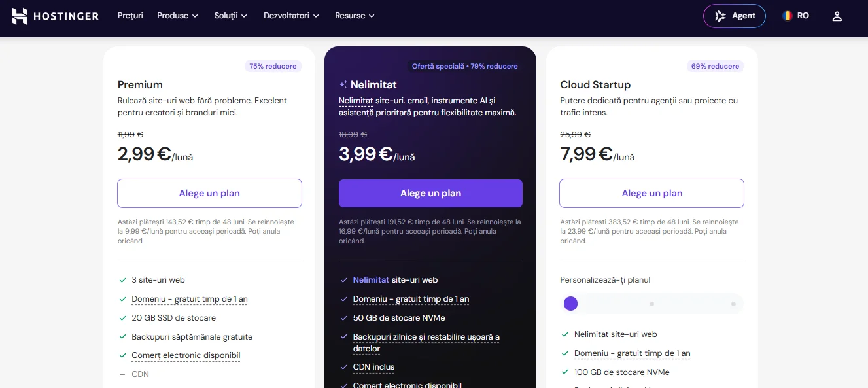Click the Ofertă specială 79% reducere badge
This screenshot has height=388, width=868.
[464, 66]
